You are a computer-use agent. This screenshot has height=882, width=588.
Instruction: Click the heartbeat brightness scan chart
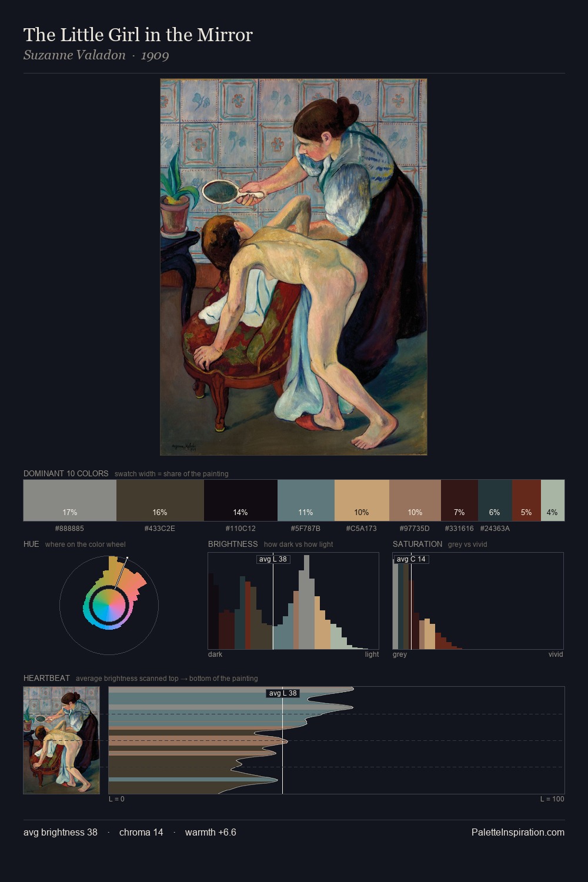point(336,740)
